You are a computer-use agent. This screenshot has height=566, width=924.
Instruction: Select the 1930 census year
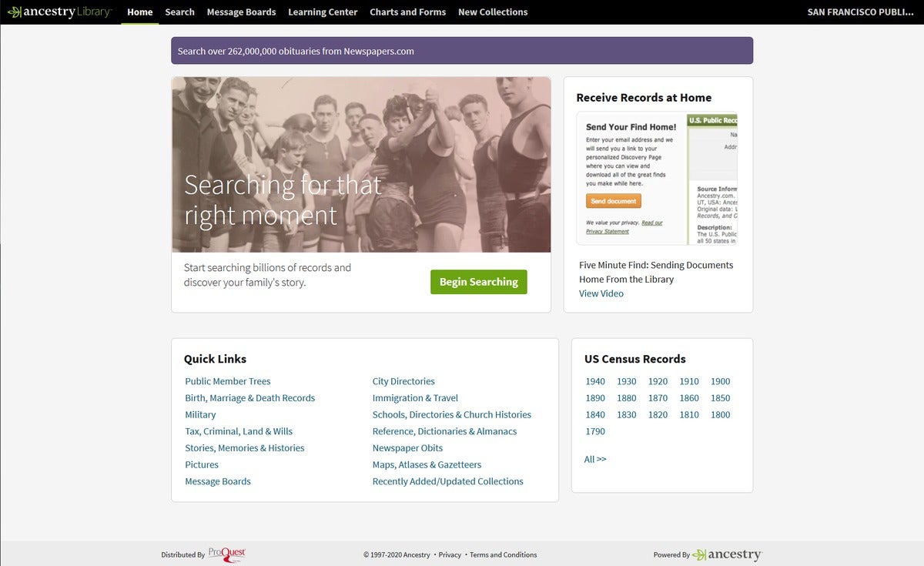[627, 381]
